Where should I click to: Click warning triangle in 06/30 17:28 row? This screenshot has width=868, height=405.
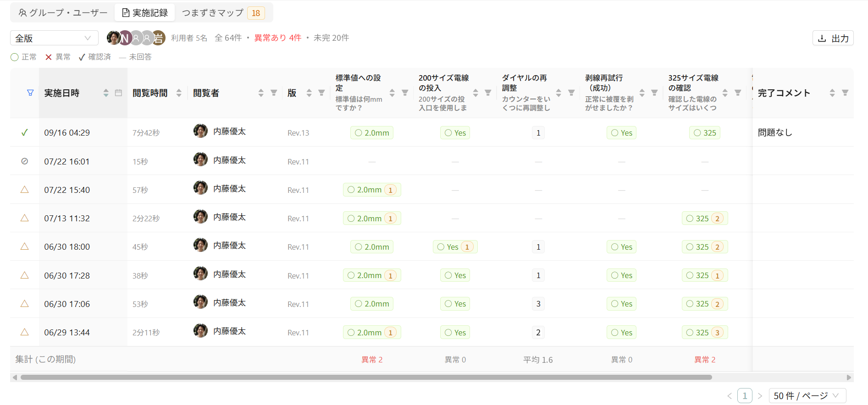click(25, 275)
